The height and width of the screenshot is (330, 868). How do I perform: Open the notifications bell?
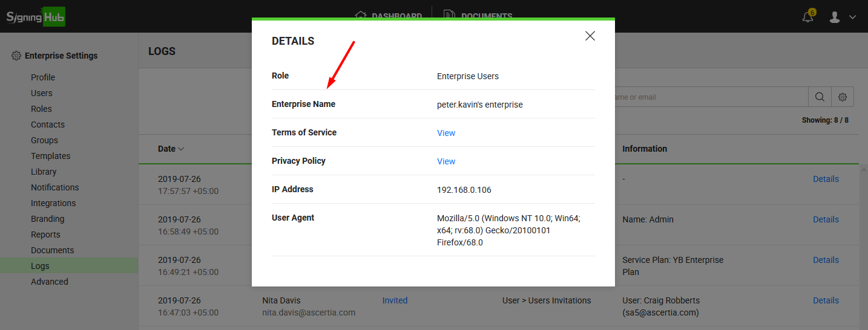(808, 17)
